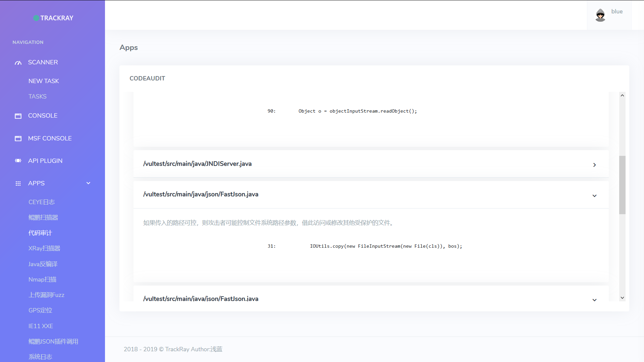
Task: Open the TASKS menu item
Action: [38, 97]
